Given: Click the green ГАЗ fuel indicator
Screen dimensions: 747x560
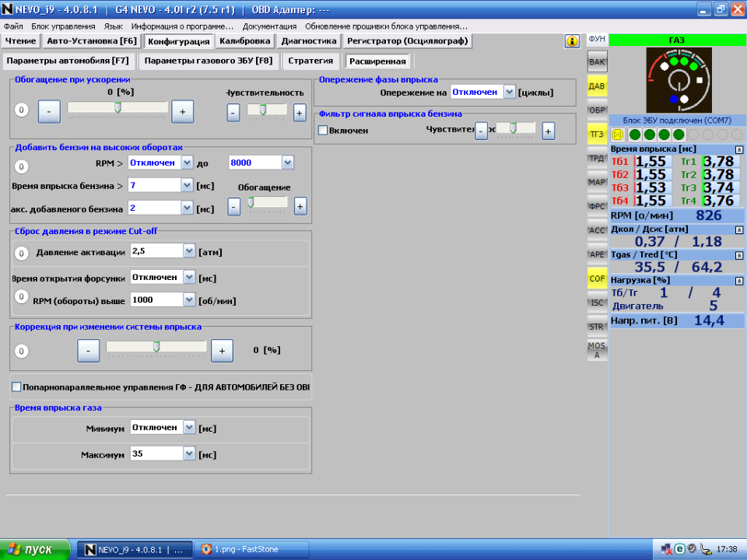Looking at the screenshot, I should coord(678,39).
